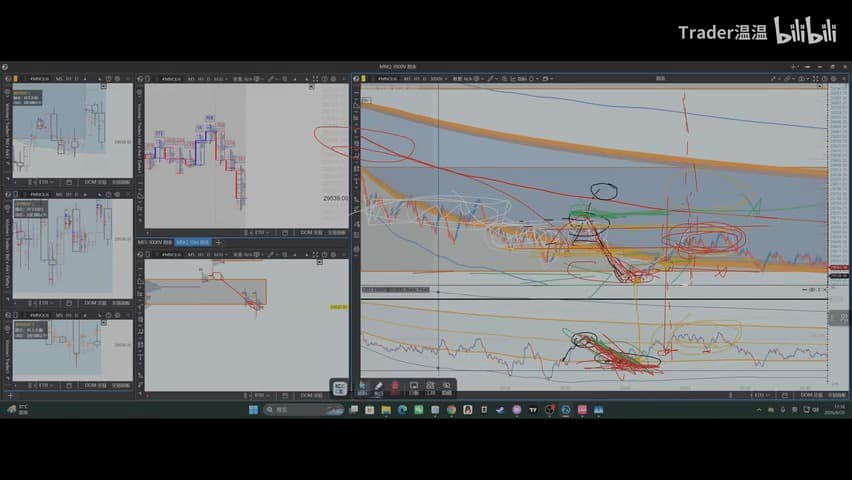This screenshot has height=480, width=852.
Task: Add a new chart tab with plus
Action: pos(218,242)
